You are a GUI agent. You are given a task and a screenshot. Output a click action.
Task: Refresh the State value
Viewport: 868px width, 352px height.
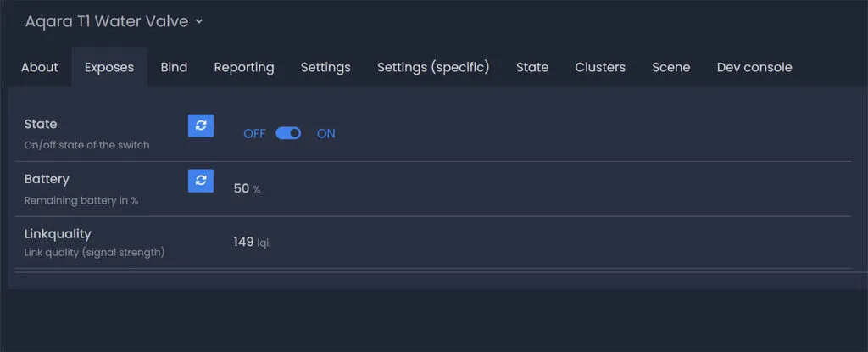pyautogui.click(x=200, y=126)
